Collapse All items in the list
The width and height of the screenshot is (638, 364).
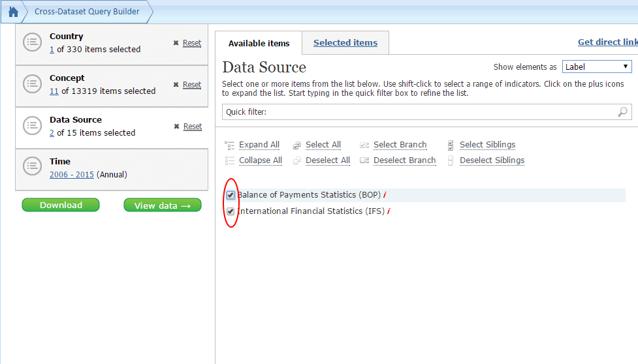click(260, 160)
